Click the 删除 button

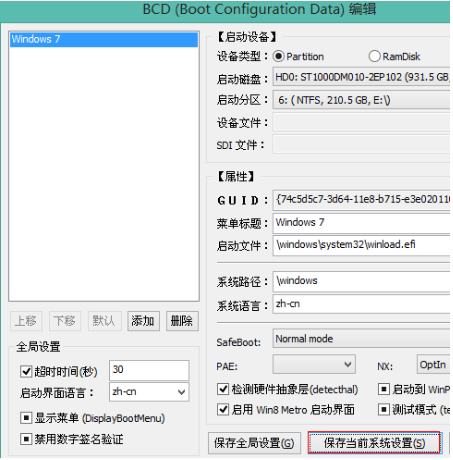click(x=182, y=321)
